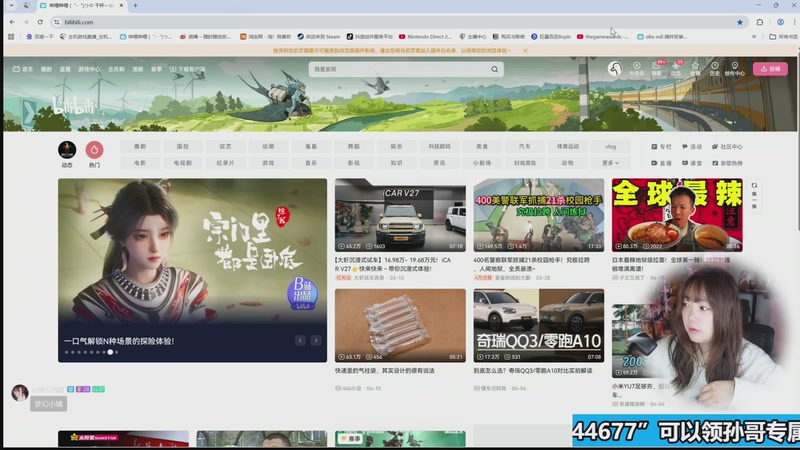The width and height of the screenshot is (800, 450).
Task: Open 奇瑞QQ3/零跑A10 video thumbnail
Action: (539, 326)
